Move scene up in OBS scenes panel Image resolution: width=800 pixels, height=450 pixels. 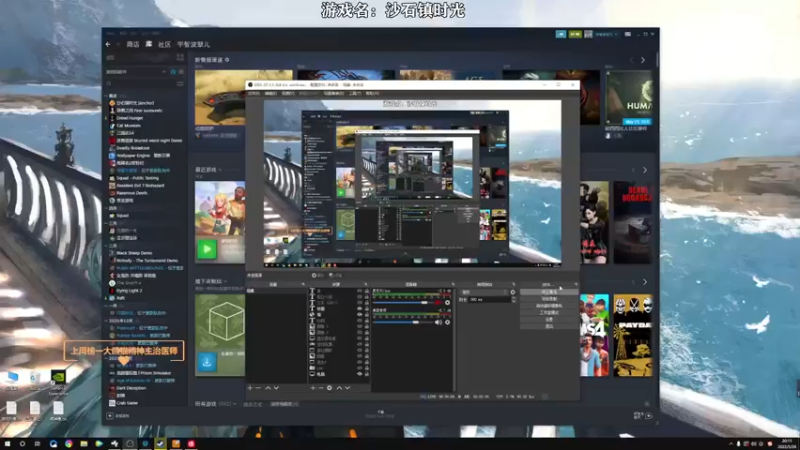(268, 388)
